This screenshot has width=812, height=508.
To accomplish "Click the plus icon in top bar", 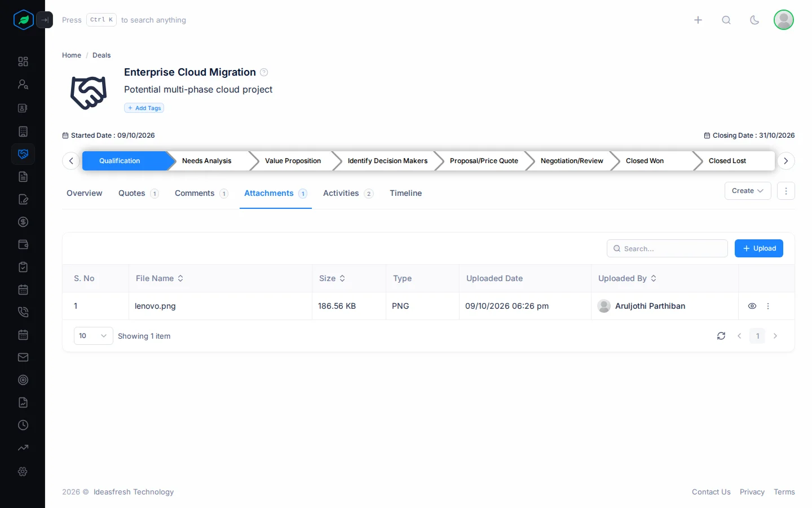I will [x=698, y=20].
